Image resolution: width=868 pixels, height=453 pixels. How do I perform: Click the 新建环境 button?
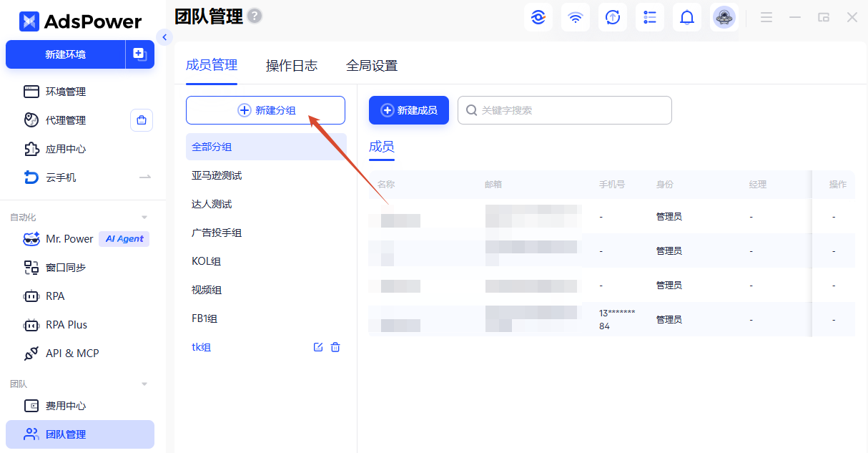coord(66,54)
